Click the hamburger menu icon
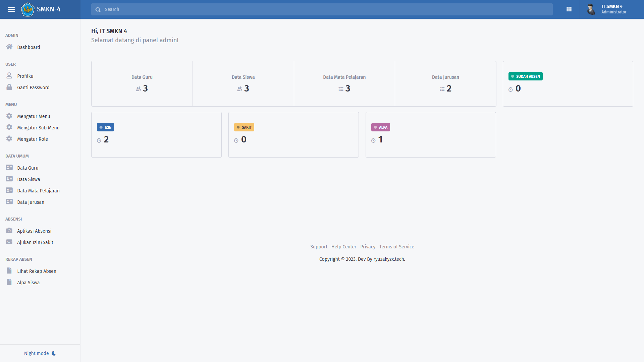The height and width of the screenshot is (362, 644). (11, 9)
